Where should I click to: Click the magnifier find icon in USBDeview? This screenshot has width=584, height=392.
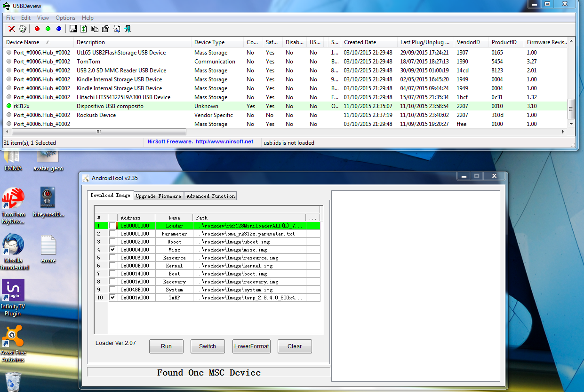[116, 29]
